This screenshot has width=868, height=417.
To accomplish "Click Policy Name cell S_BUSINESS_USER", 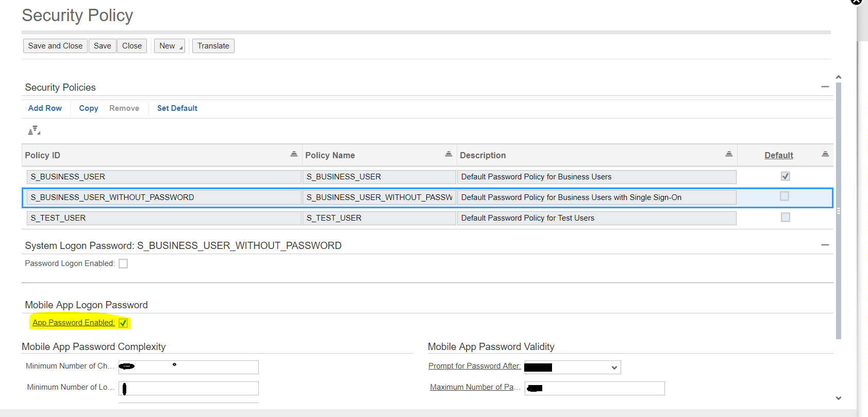I will point(379,177).
